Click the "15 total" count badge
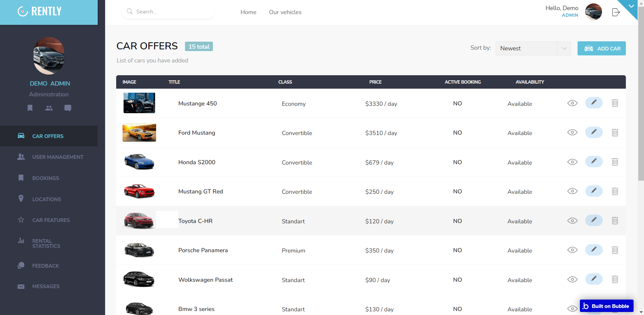Screen dimensions: 644x315 click(x=199, y=46)
